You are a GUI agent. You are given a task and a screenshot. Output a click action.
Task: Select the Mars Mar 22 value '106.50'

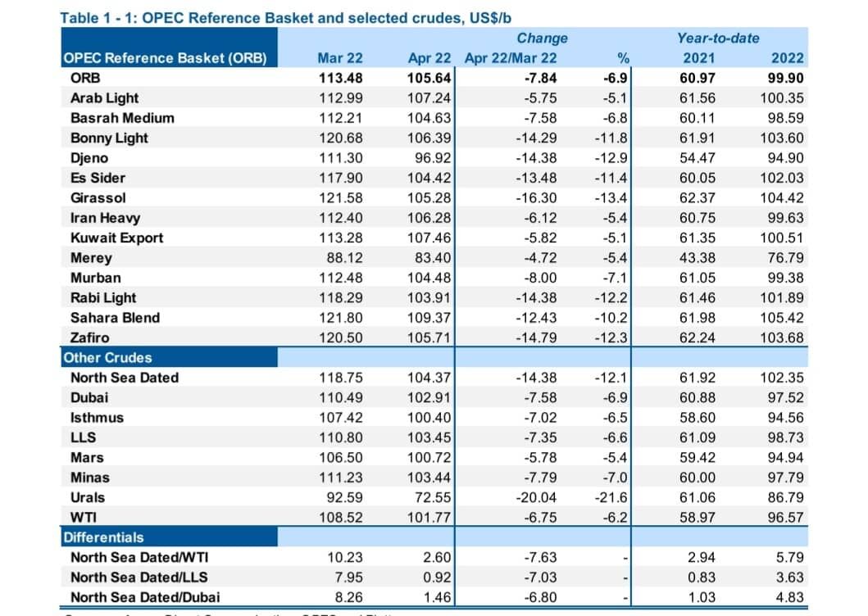pos(340,457)
